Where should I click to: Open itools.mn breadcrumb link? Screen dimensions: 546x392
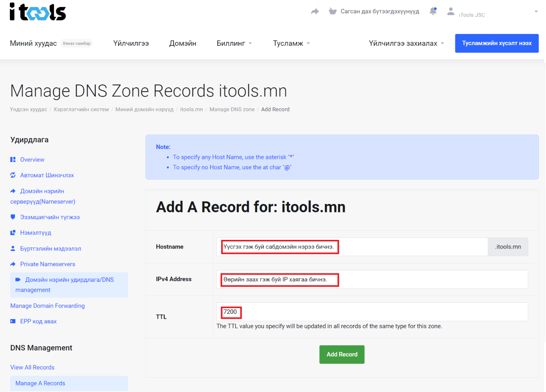(191, 109)
